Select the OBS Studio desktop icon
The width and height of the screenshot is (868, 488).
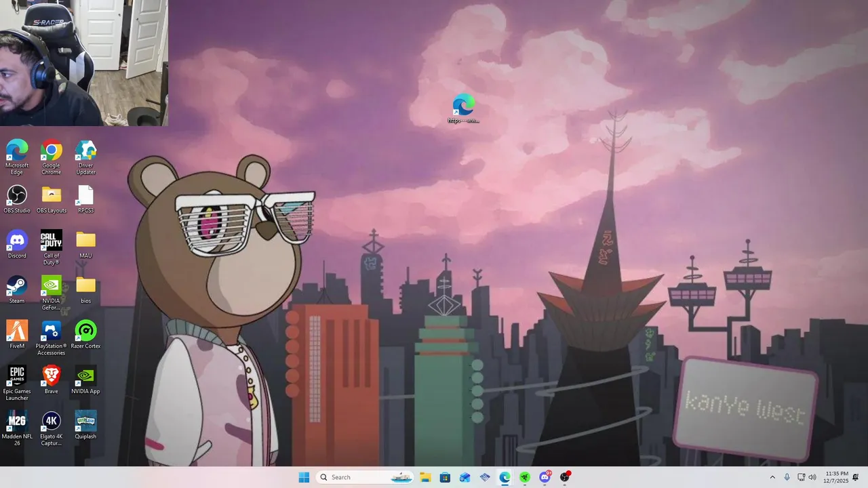point(17,199)
